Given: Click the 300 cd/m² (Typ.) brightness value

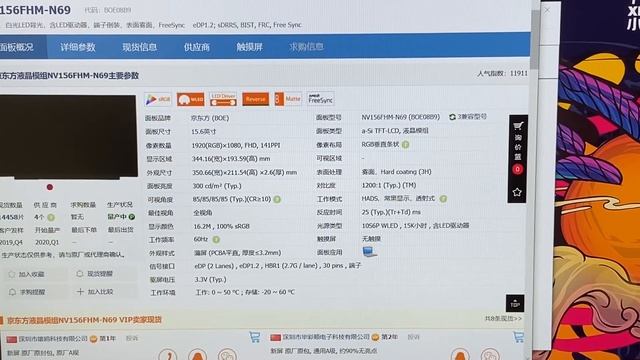Looking at the screenshot, I should coord(217,186).
